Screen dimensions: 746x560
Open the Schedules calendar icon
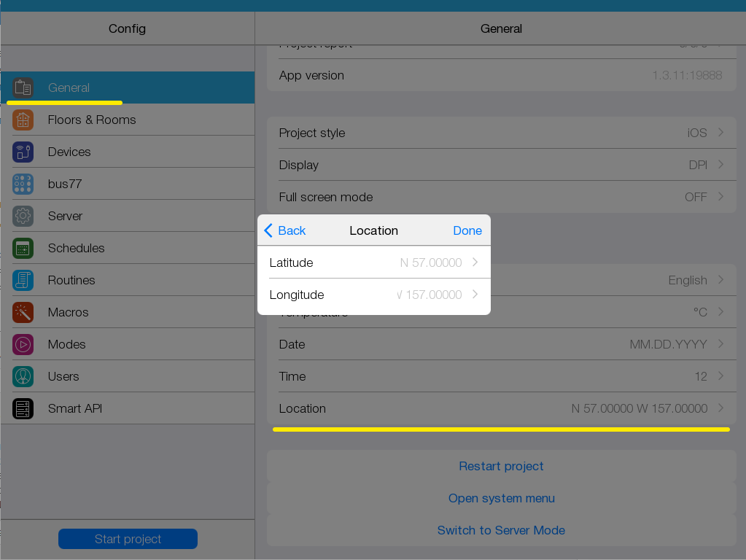[x=23, y=248]
